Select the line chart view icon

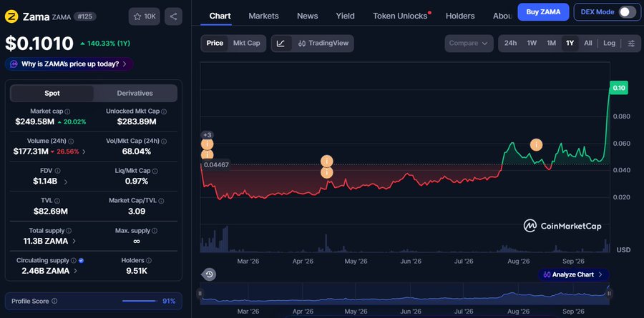281,43
